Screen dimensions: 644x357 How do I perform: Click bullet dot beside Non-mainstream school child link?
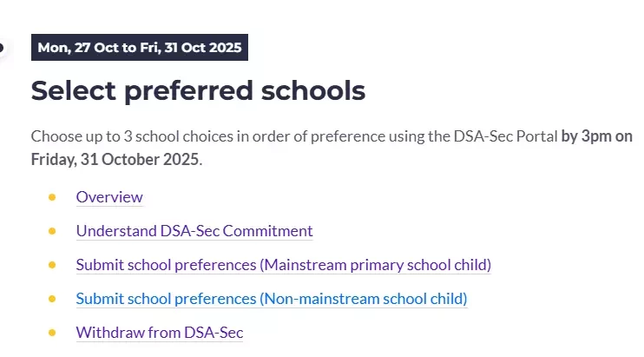(x=52, y=299)
